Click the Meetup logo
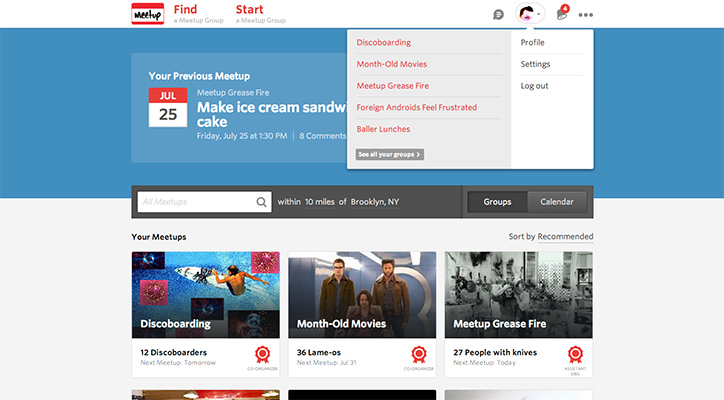This screenshot has height=400, width=724. point(148,14)
